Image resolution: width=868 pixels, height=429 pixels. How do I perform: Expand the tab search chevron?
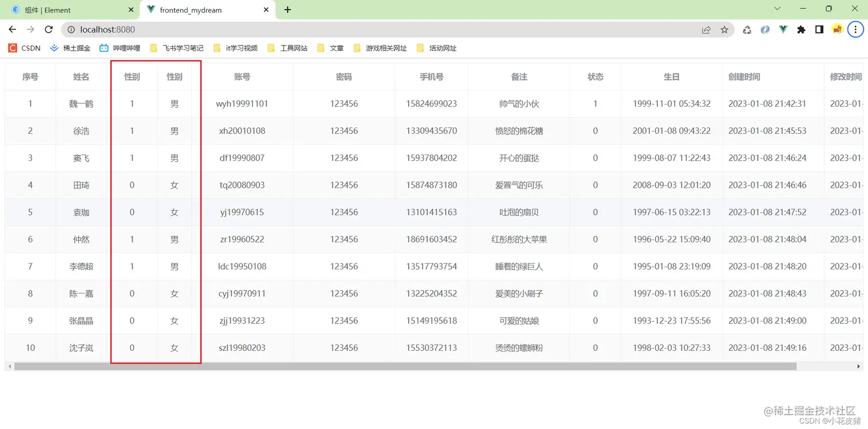777,9
